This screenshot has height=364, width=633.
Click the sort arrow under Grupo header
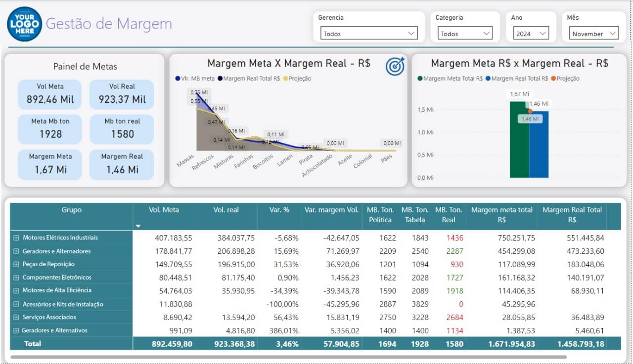click(x=138, y=226)
